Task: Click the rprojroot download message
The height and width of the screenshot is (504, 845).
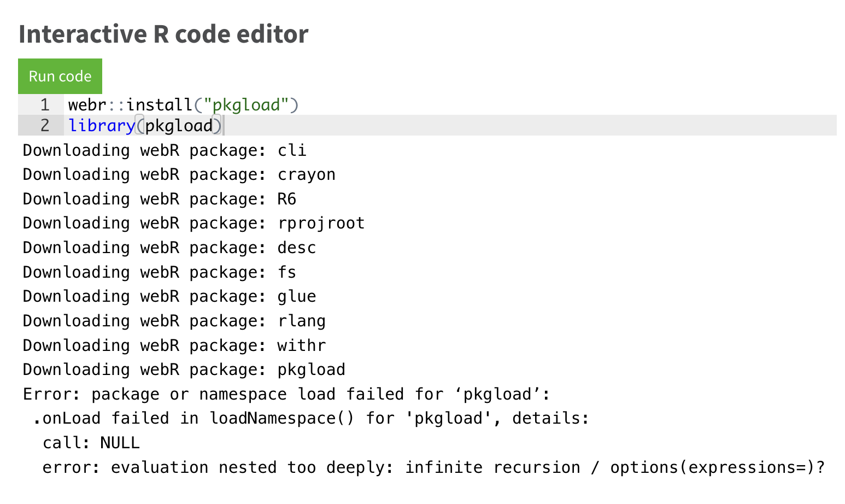Action: [x=193, y=222]
